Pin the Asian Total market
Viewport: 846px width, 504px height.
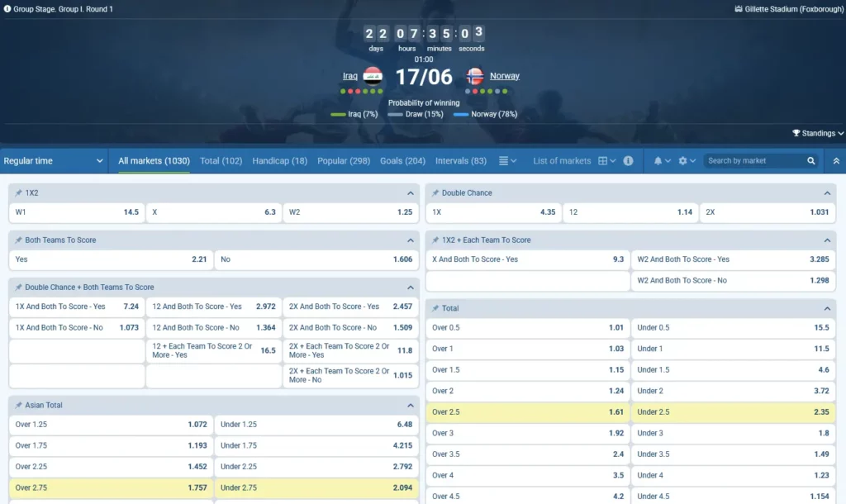[x=18, y=405]
